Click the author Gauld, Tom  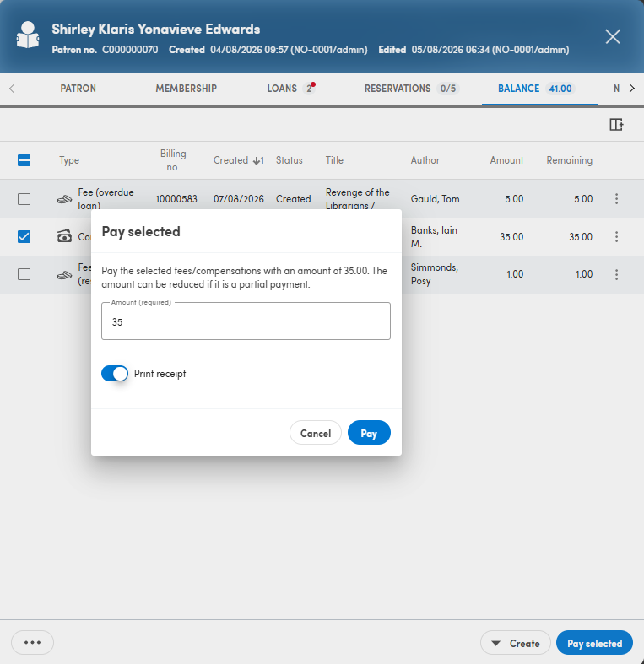coord(436,199)
